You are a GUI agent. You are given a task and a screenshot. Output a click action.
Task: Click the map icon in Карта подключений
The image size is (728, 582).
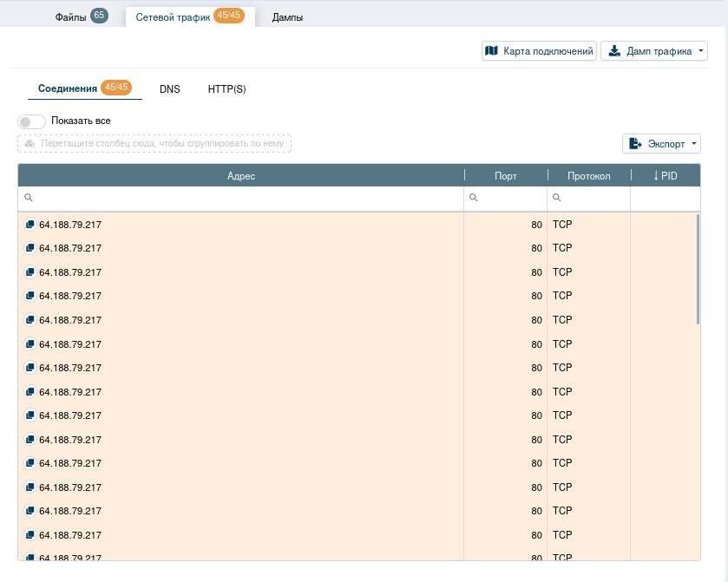492,51
